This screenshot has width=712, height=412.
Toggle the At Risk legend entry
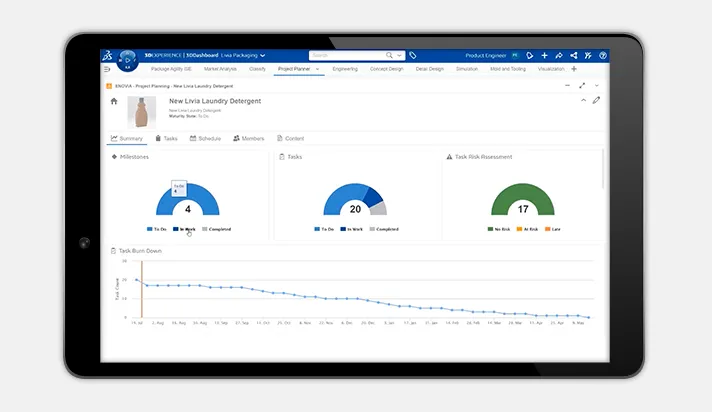528,229
